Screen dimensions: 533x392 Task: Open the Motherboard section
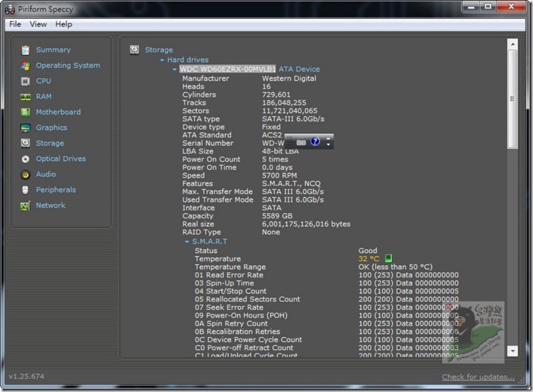point(58,112)
